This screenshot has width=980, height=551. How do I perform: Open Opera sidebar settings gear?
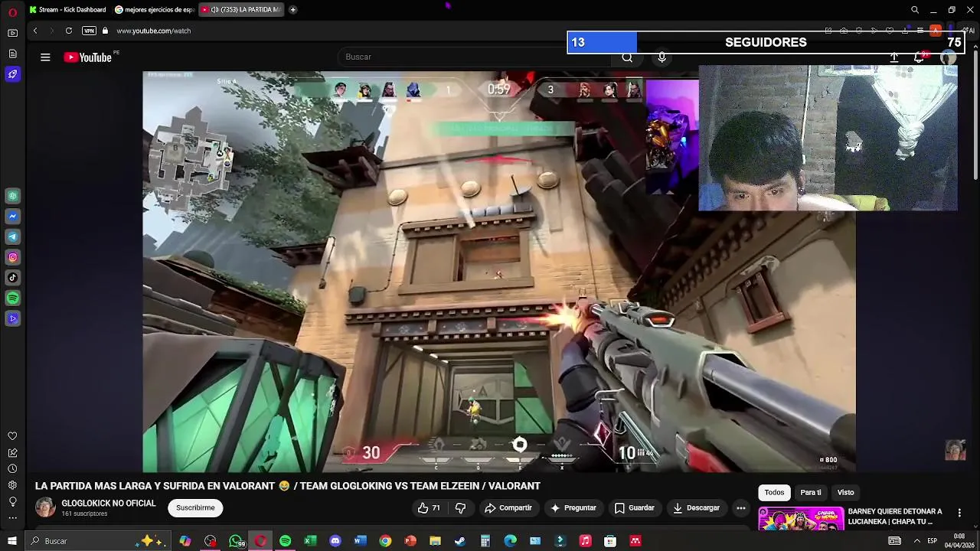(x=12, y=485)
